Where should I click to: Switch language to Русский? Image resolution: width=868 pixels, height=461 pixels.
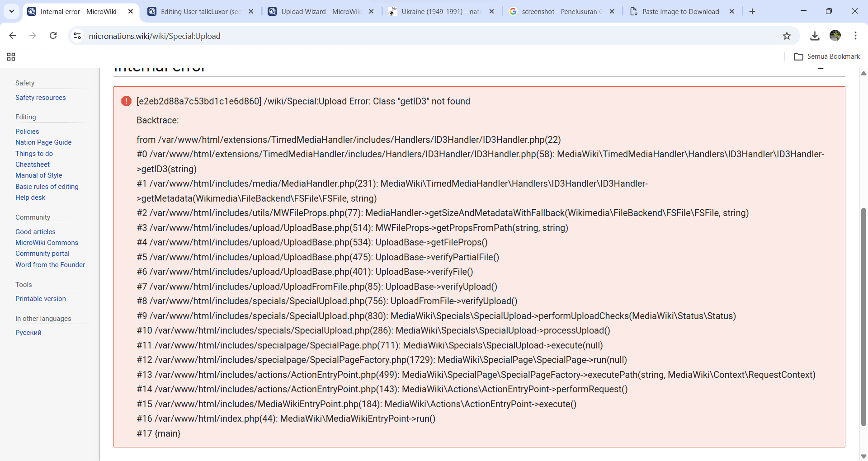pos(28,333)
